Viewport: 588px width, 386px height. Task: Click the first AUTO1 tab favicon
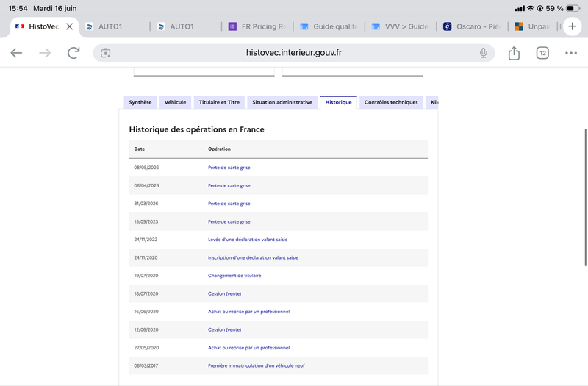(x=89, y=26)
